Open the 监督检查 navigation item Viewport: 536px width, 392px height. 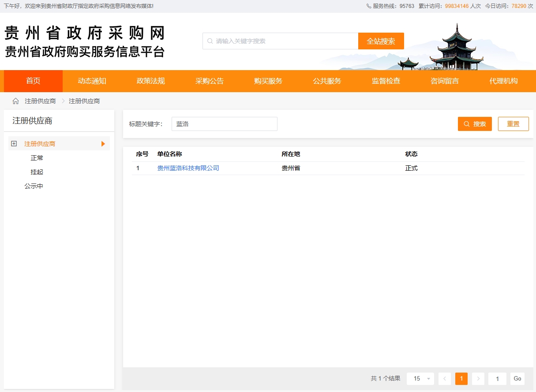tap(386, 81)
